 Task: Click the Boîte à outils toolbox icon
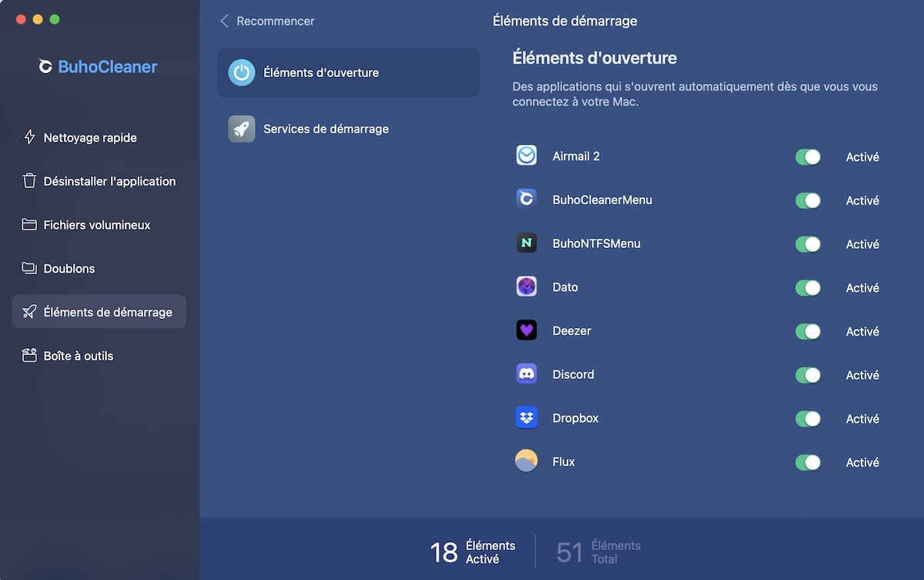29,356
